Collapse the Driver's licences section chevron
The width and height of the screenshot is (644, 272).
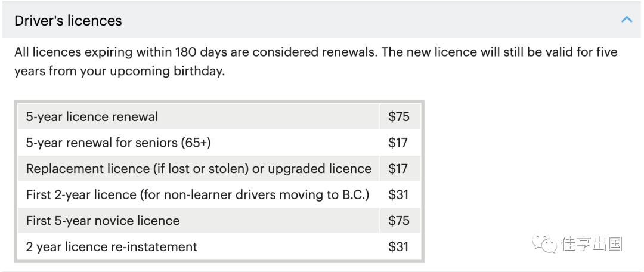coord(626,20)
